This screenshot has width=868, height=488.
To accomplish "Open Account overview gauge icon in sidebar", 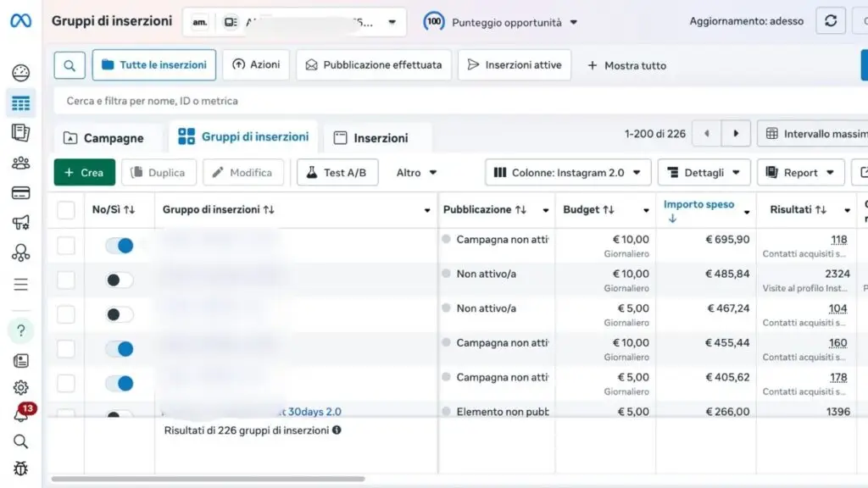I will pyautogui.click(x=20, y=73).
